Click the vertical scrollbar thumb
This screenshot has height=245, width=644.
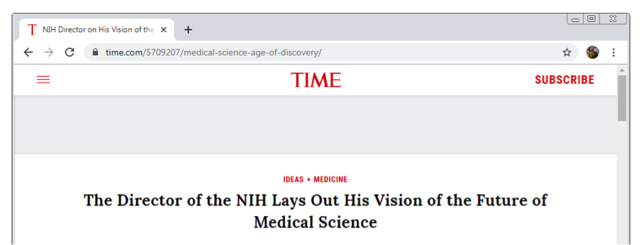click(622, 98)
